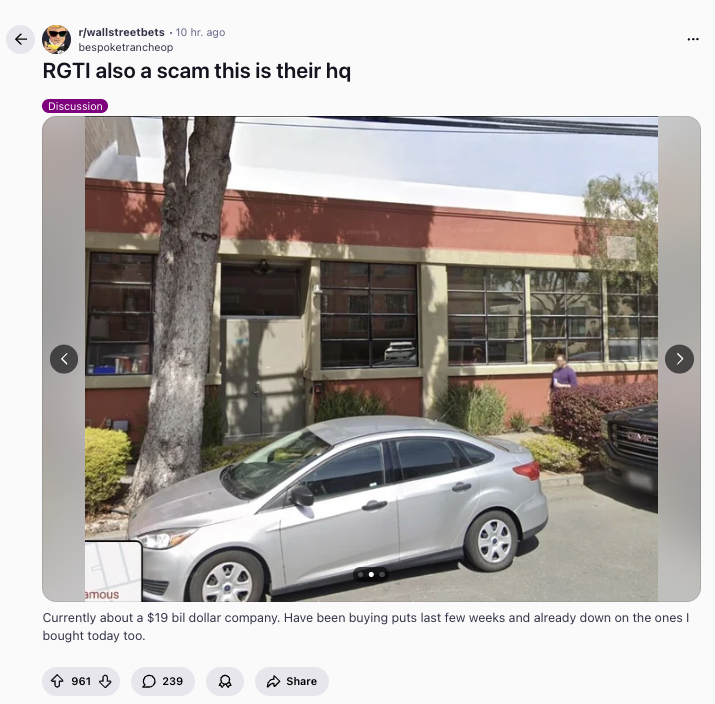The image size is (715, 704).
Task: Show the previous gallery image
Action: tap(64, 359)
